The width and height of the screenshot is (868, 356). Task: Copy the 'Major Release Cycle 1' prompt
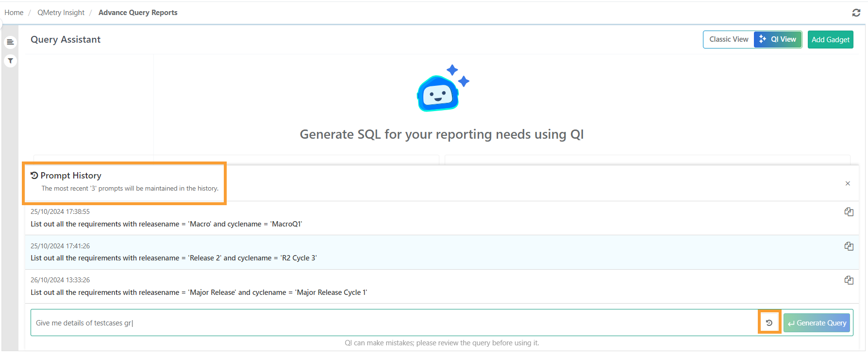(x=849, y=280)
